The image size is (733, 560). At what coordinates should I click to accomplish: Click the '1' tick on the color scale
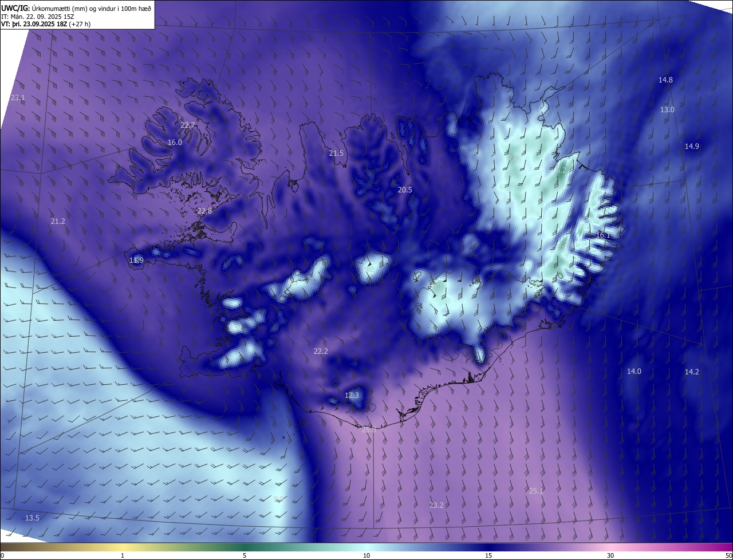coord(123,555)
